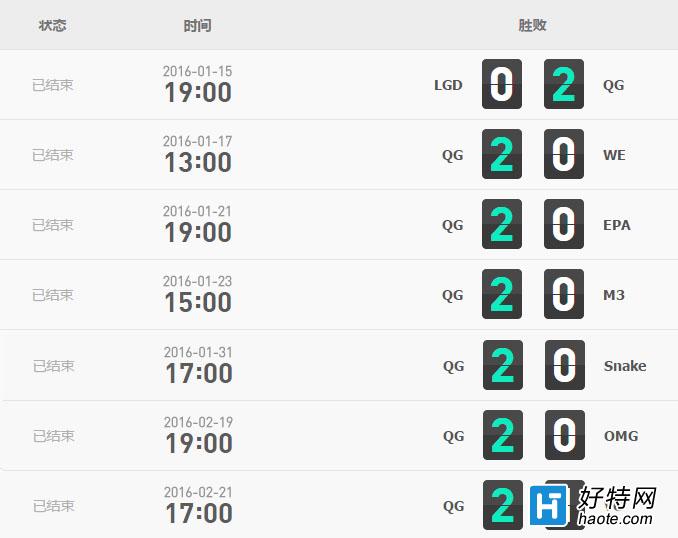Screen dimensions: 678x538
Task: Click 已结束 status of the 2016-02-19 match
Action: (x=54, y=436)
